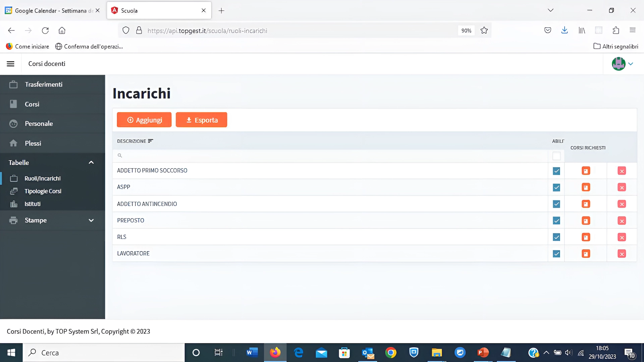Delete the RLS row
The width and height of the screenshot is (644, 362).
[622, 237]
